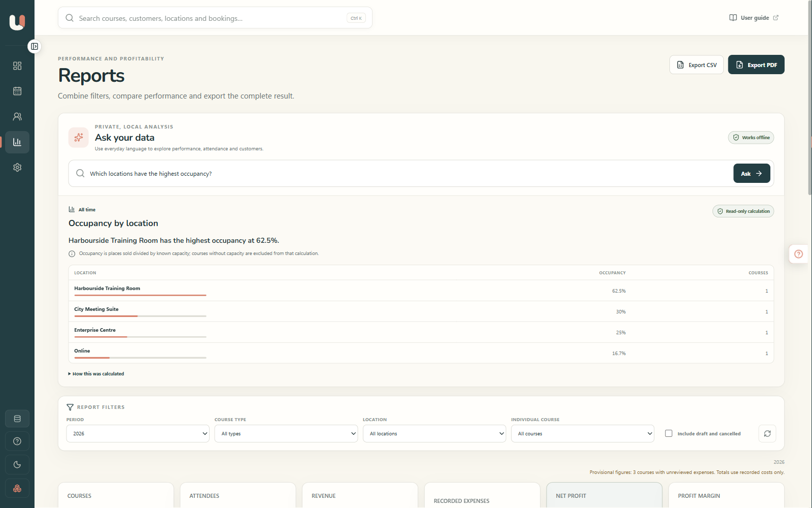Select the Attendees summary card
Image resolution: width=812 pixels, height=508 pixels.
238,495
